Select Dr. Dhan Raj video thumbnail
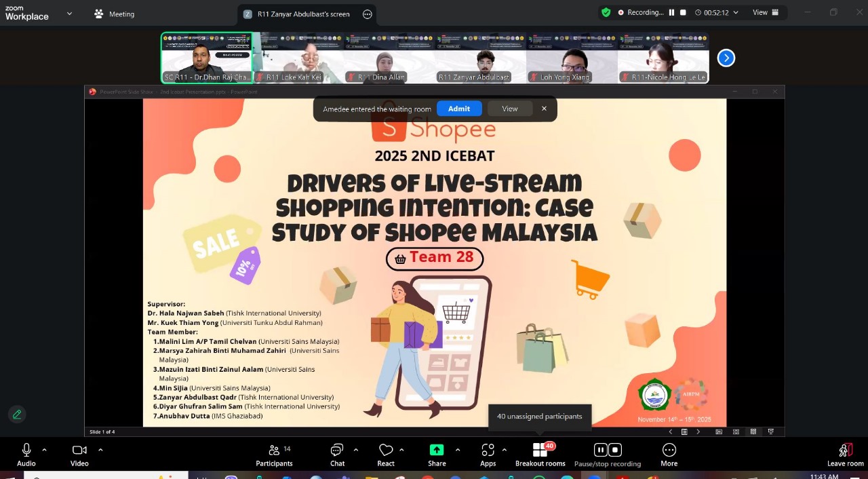Image resolution: width=868 pixels, height=479 pixels. (206, 58)
